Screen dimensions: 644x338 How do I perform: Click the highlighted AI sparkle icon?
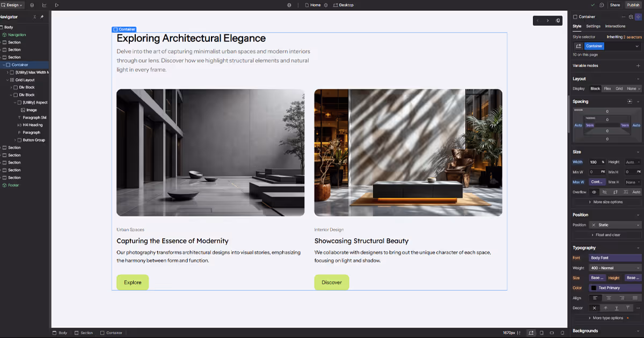[x=638, y=17]
